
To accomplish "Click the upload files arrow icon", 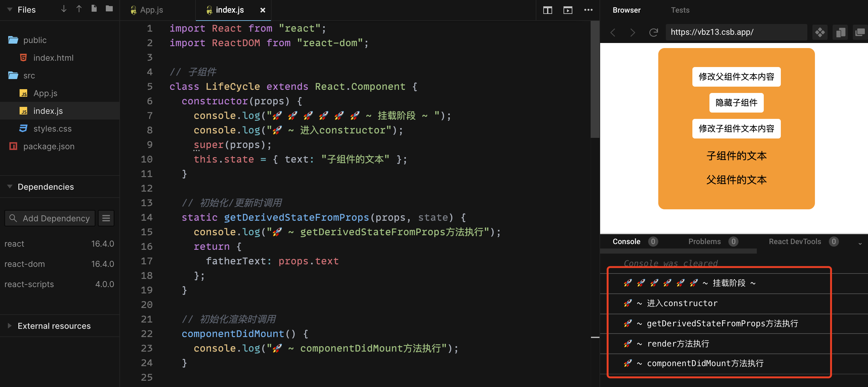I will tap(79, 9).
